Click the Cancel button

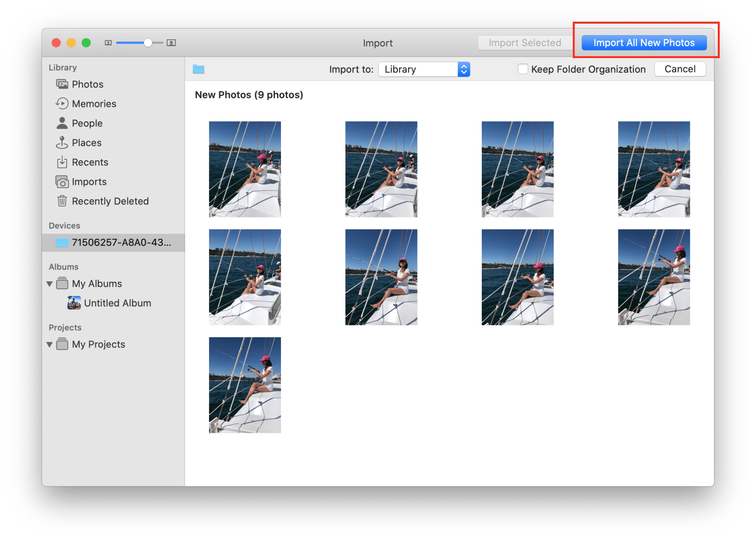[679, 69]
